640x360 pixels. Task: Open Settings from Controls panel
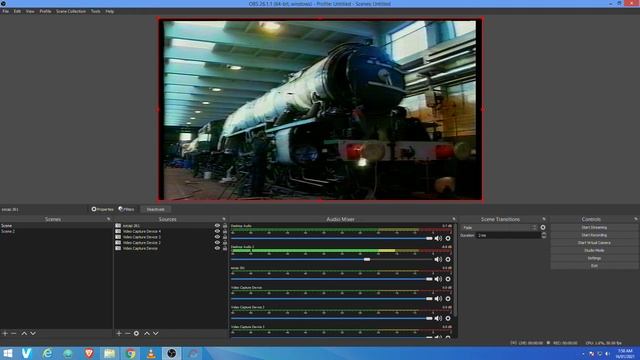pos(594,258)
